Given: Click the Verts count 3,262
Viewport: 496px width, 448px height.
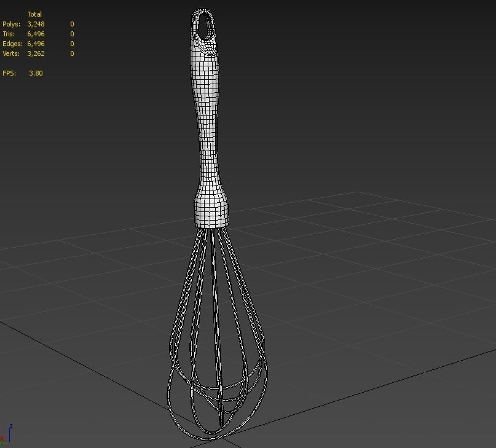Looking at the screenshot, I should click(36, 53).
